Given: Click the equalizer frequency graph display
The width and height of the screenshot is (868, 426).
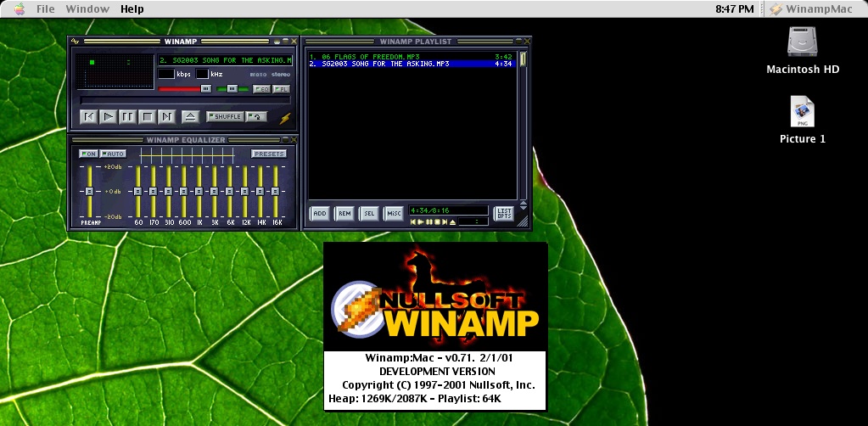Looking at the screenshot, I should click(188, 156).
